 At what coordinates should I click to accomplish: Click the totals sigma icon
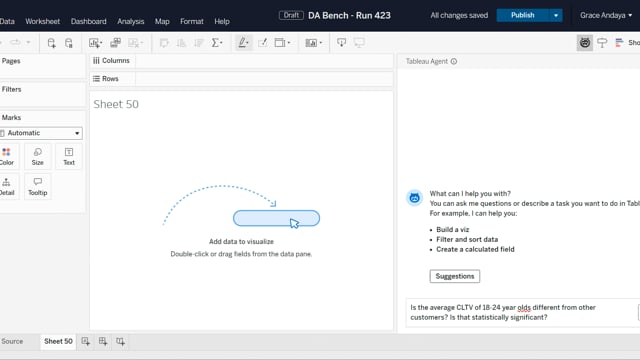(215, 43)
